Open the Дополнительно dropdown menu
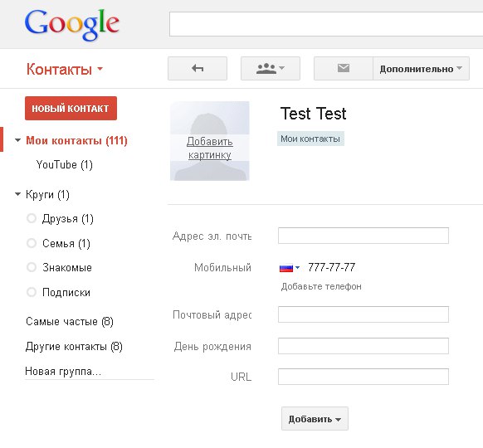This screenshot has width=483, height=448. pyautogui.click(x=421, y=68)
